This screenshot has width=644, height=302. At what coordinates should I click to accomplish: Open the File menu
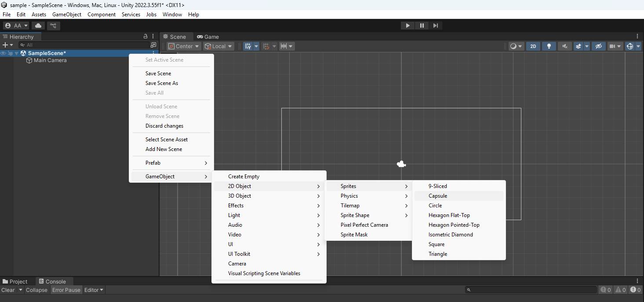point(7,15)
